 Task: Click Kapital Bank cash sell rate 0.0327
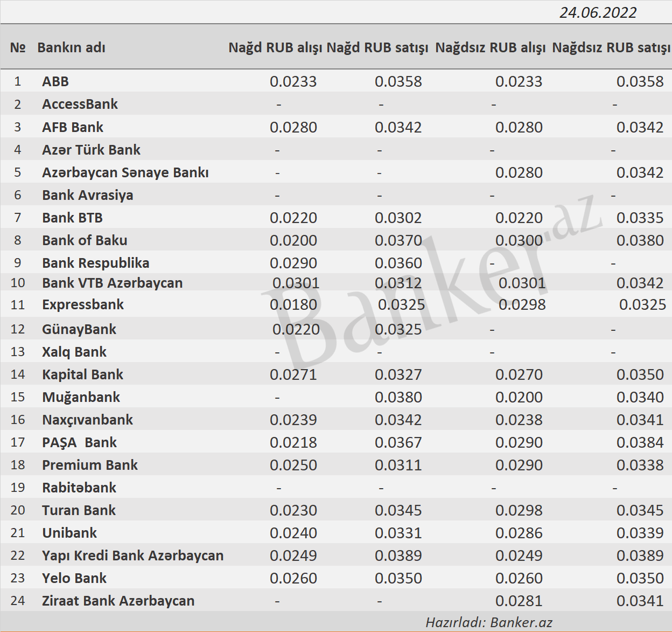coord(398,374)
